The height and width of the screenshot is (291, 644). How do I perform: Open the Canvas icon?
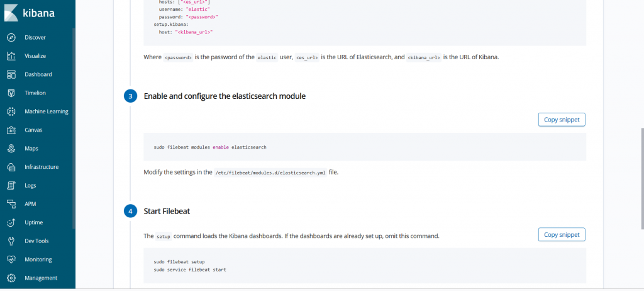click(x=11, y=130)
